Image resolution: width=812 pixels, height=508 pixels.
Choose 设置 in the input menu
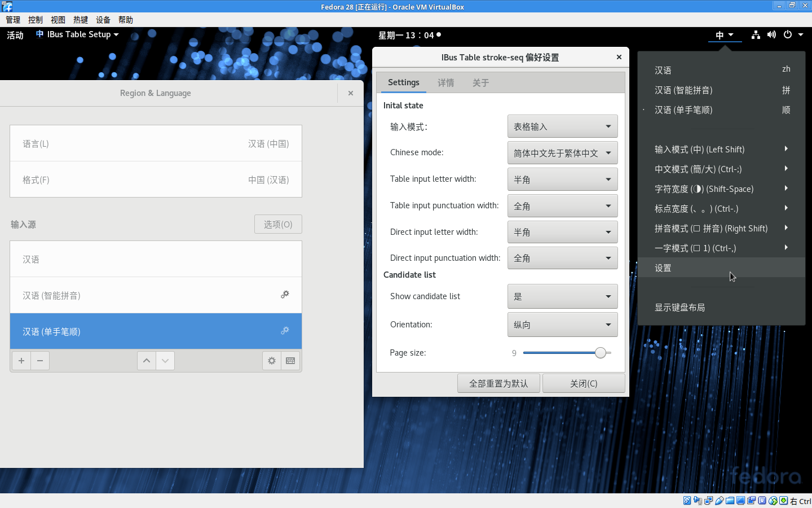(722, 268)
